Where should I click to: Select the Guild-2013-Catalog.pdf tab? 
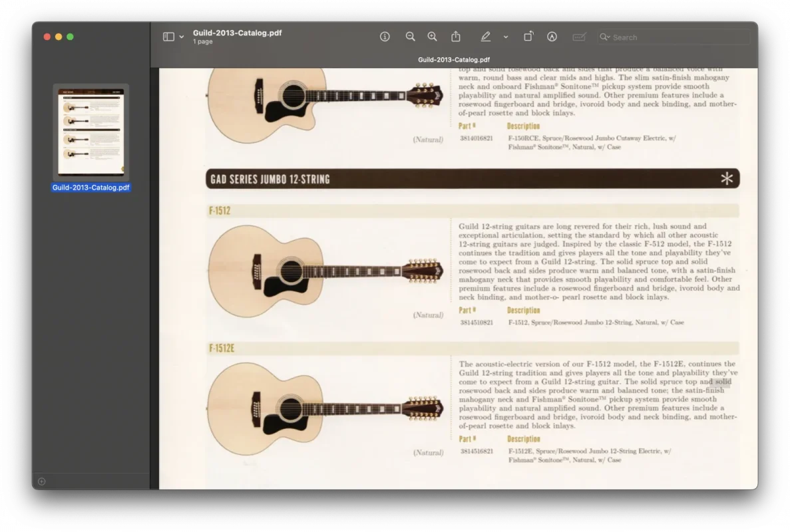tap(454, 59)
